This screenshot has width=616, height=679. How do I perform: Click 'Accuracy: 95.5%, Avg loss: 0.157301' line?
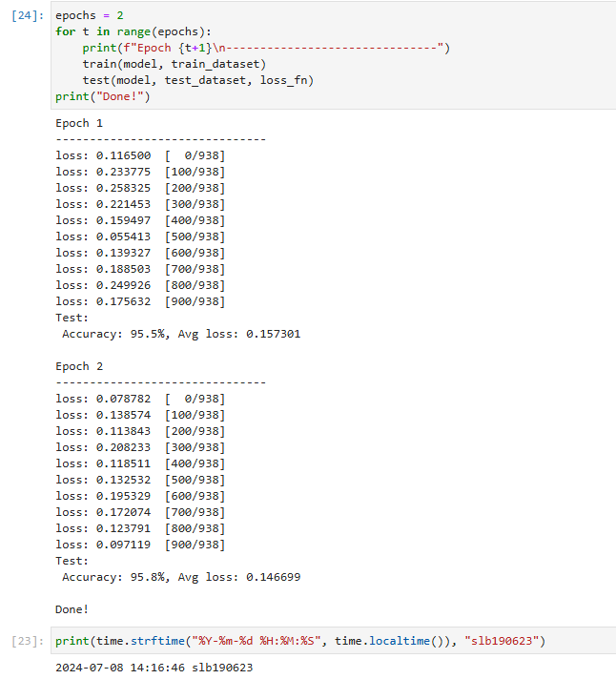tap(181, 335)
